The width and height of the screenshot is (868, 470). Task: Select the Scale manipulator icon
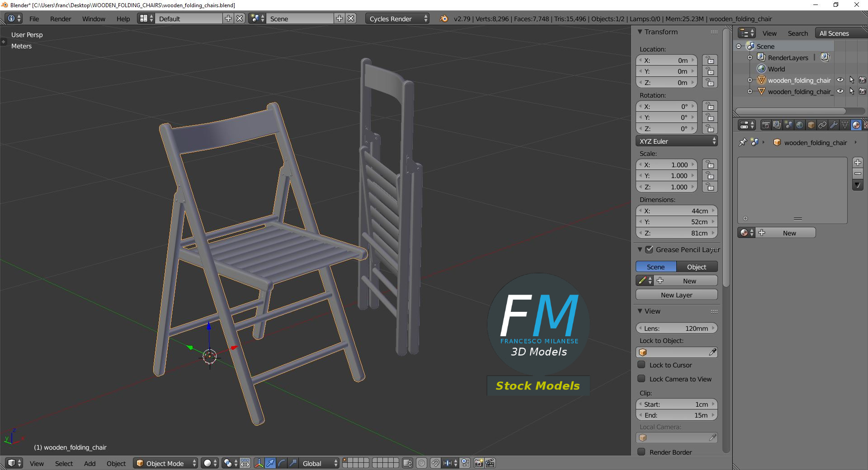pyautogui.click(x=293, y=463)
